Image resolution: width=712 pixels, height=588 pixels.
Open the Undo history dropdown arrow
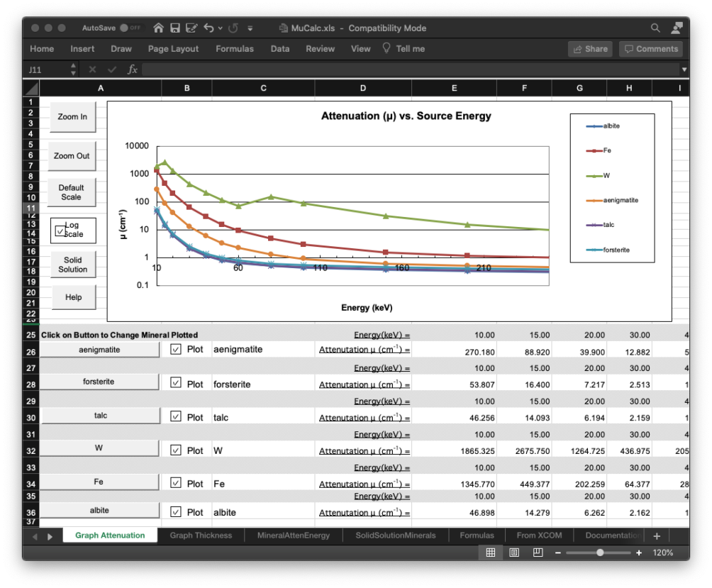pyautogui.click(x=221, y=28)
